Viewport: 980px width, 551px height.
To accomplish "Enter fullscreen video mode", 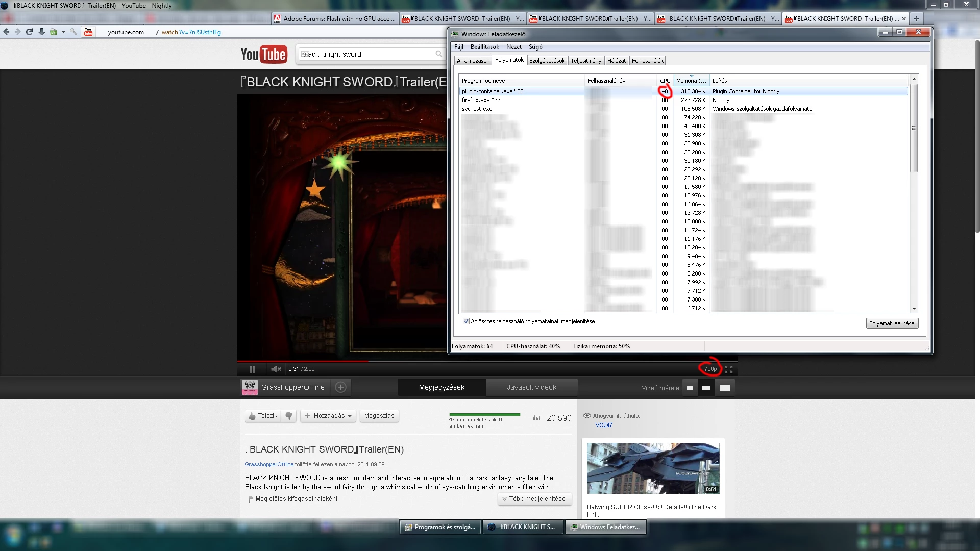I will click(728, 369).
